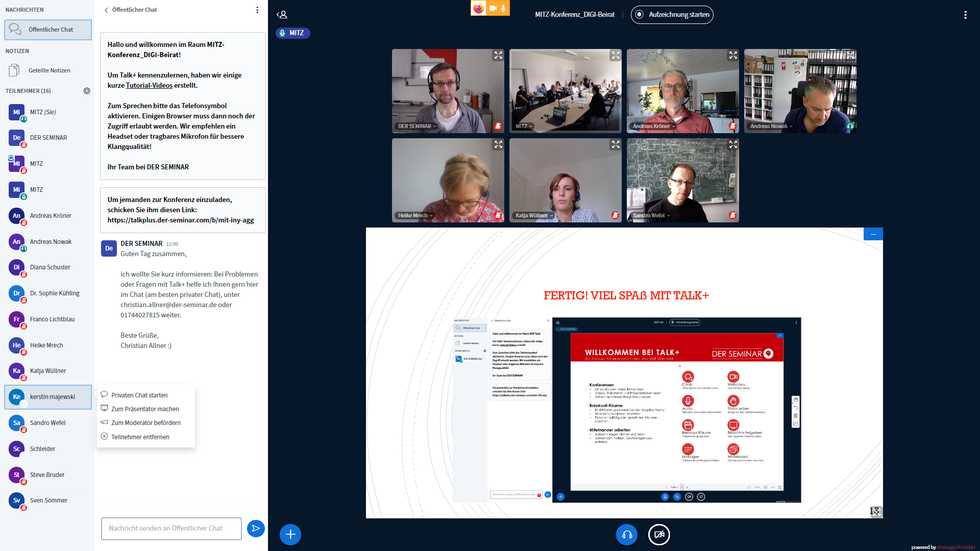
Task: Click DER SEMINAR chat message avatar
Action: tap(109, 248)
